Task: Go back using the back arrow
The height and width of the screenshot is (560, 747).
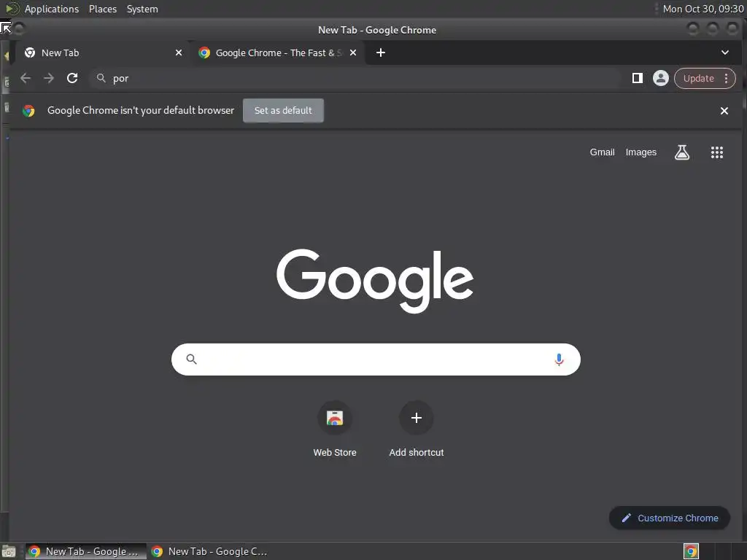Action: pos(26,78)
